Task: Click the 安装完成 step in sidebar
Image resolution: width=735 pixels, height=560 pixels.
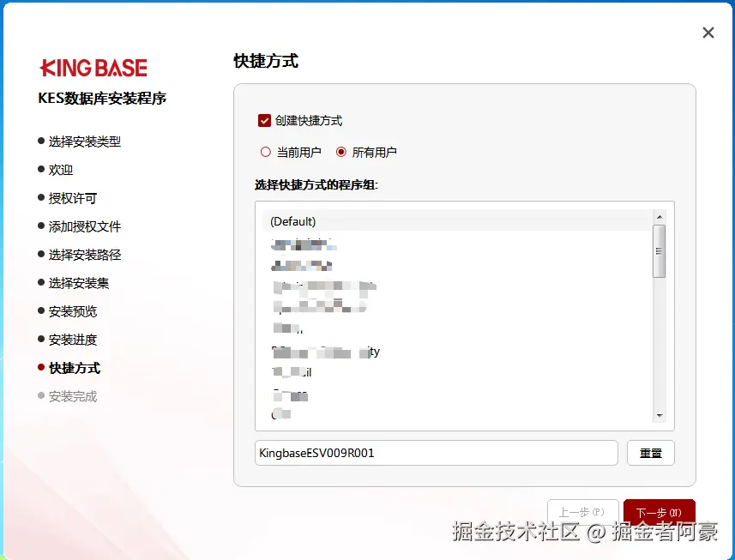Action: (x=68, y=396)
